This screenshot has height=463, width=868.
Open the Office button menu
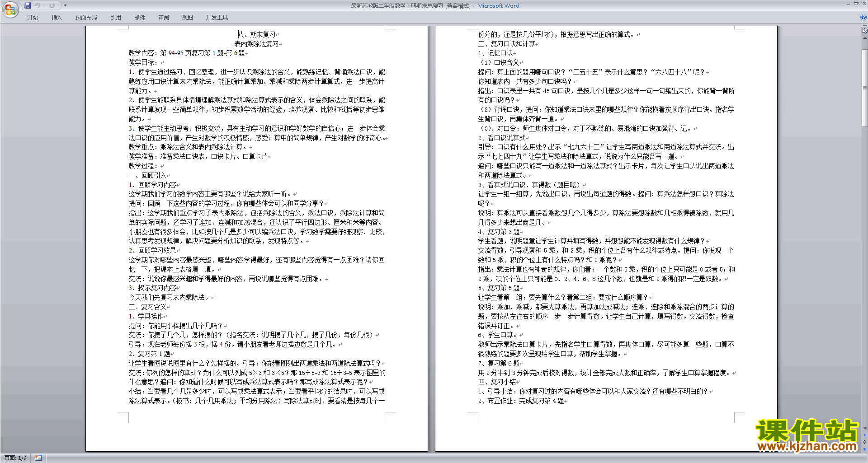click(10, 9)
